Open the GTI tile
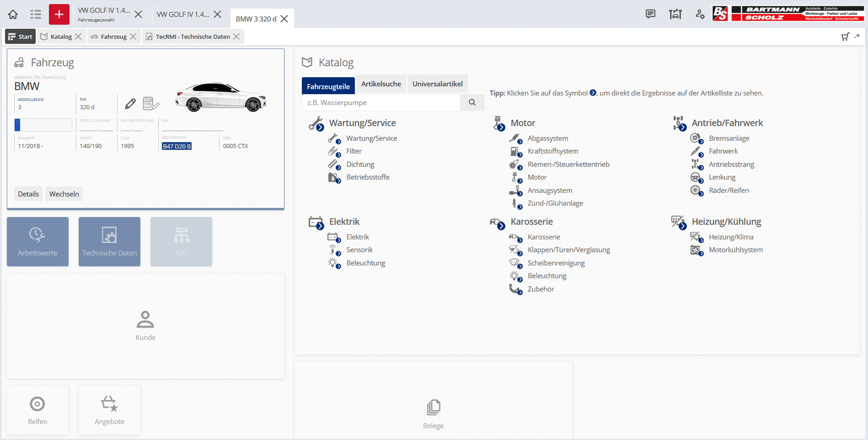The width and height of the screenshot is (868, 440). tap(181, 241)
